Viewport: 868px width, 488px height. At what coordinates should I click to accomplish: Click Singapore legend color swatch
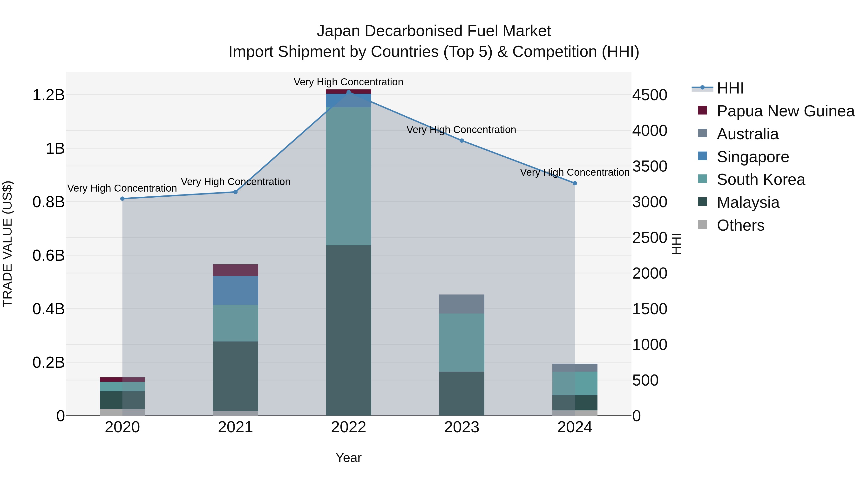coord(702,156)
